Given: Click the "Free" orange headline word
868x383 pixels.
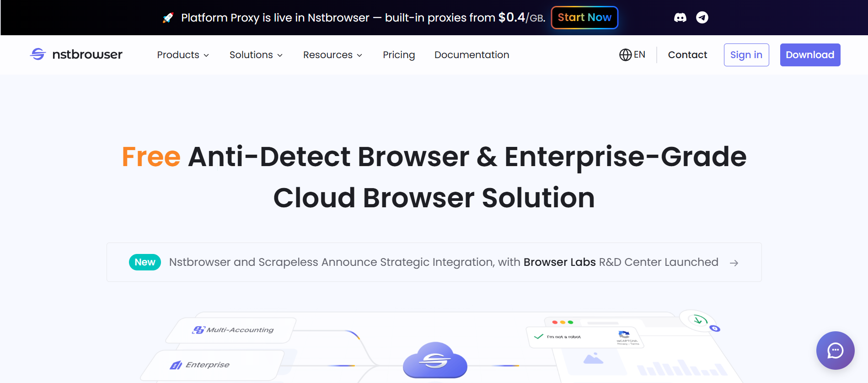Looking at the screenshot, I should [x=151, y=157].
